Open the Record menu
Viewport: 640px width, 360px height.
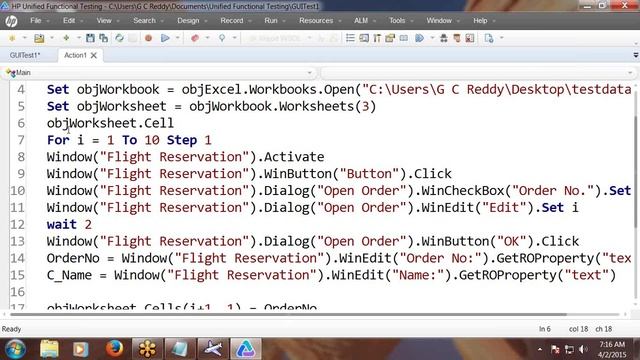pyautogui.click(x=232, y=20)
